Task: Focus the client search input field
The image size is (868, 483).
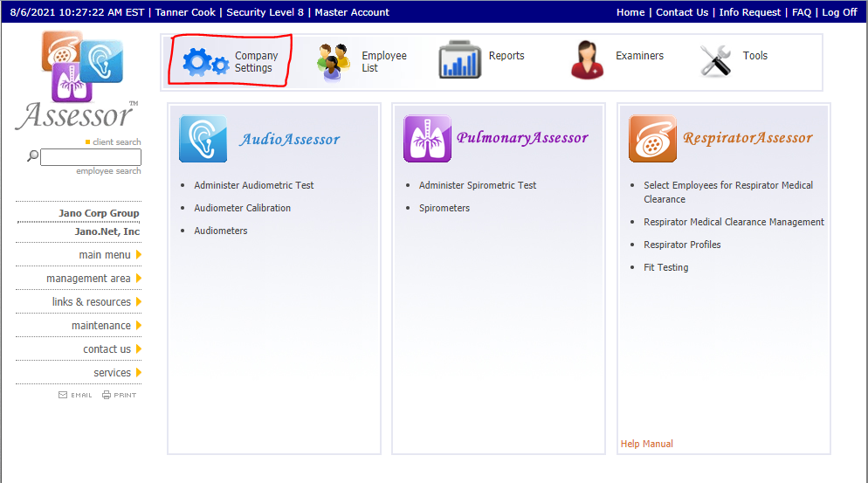Action: [91, 157]
